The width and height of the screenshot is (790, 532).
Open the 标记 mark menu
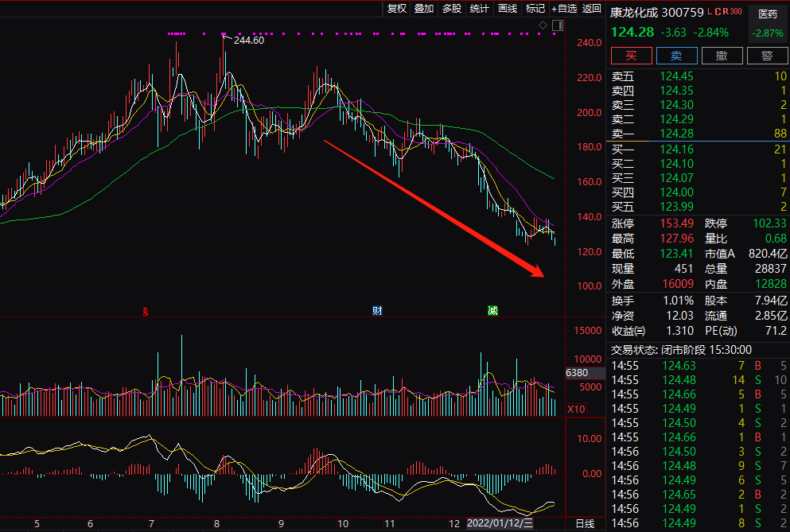click(535, 9)
